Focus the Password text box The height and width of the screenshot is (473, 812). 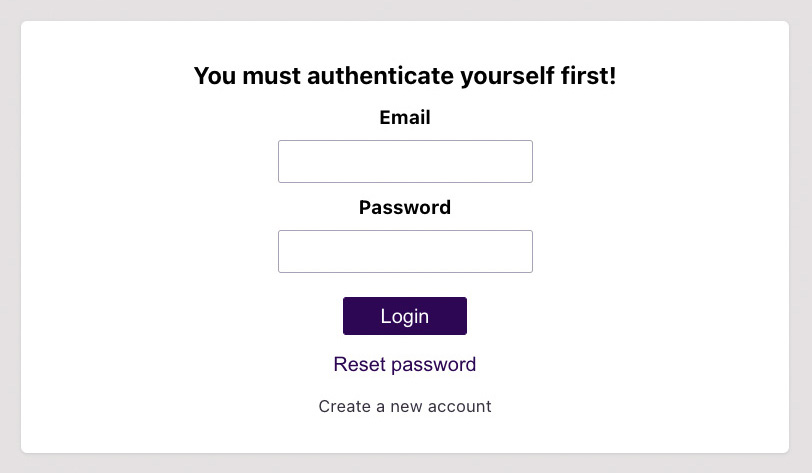point(405,251)
